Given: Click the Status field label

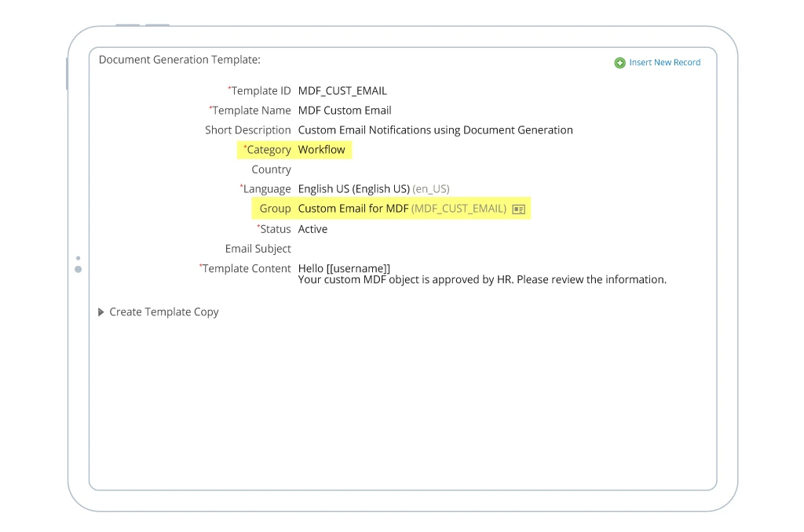Looking at the screenshot, I should pos(274,229).
